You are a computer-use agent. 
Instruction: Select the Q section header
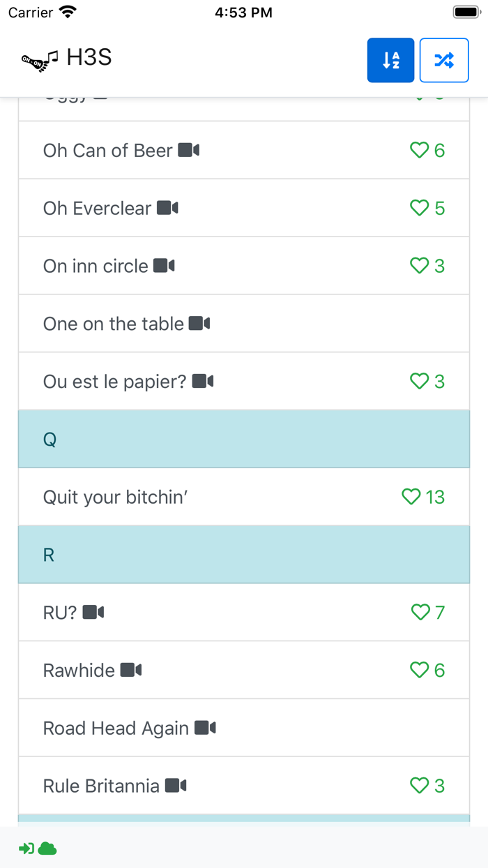tap(244, 439)
